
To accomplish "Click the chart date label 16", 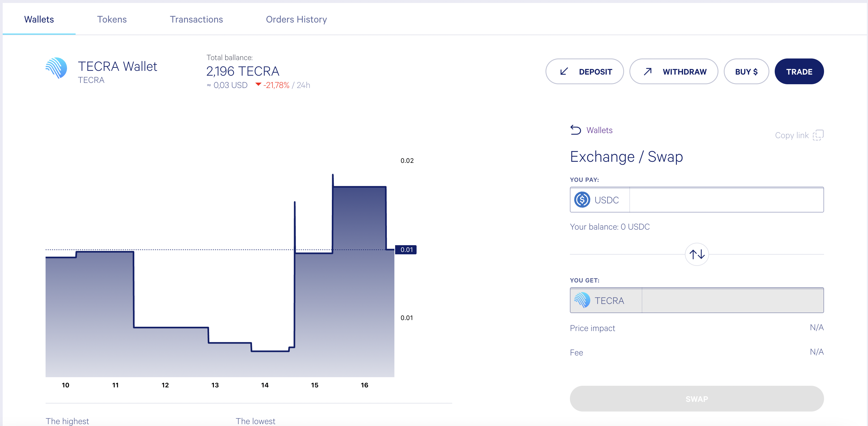I will (x=365, y=385).
